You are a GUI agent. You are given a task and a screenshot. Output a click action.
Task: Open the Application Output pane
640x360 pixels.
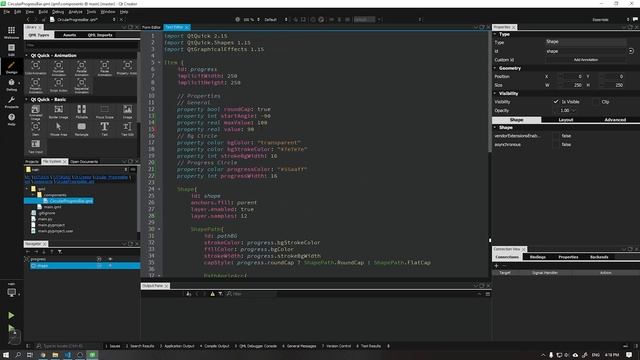coord(177,346)
